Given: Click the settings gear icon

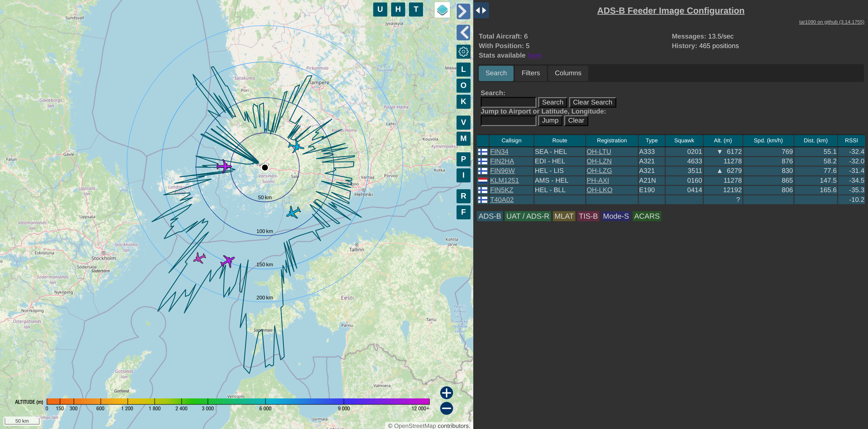Looking at the screenshot, I should point(463,52).
